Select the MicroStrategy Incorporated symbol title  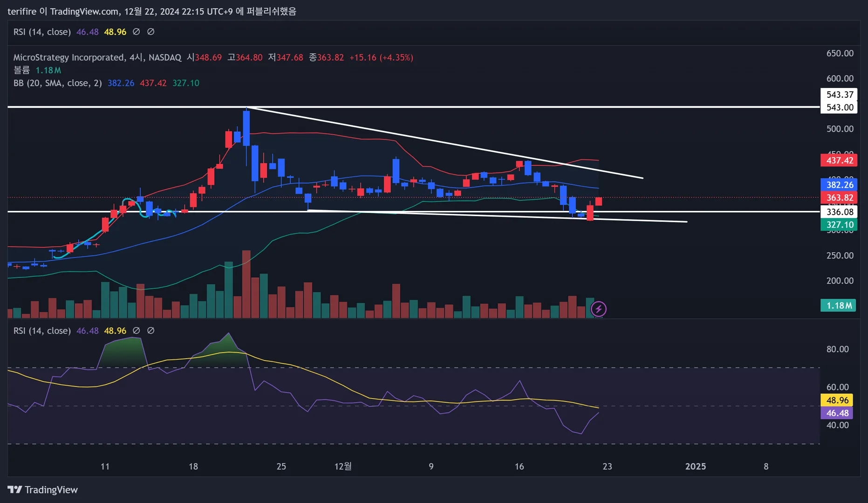click(x=97, y=57)
